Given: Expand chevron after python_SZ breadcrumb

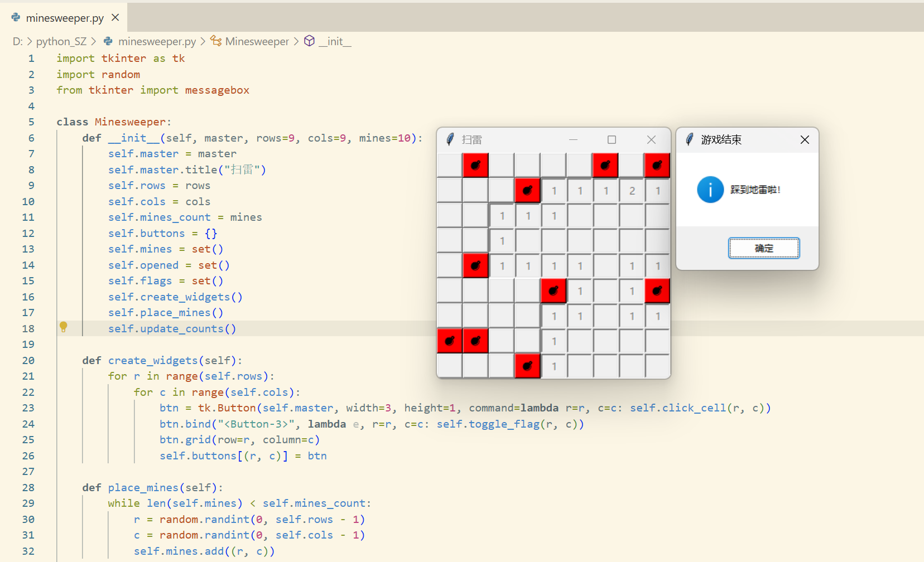Looking at the screenshot, I should (94, 41).
